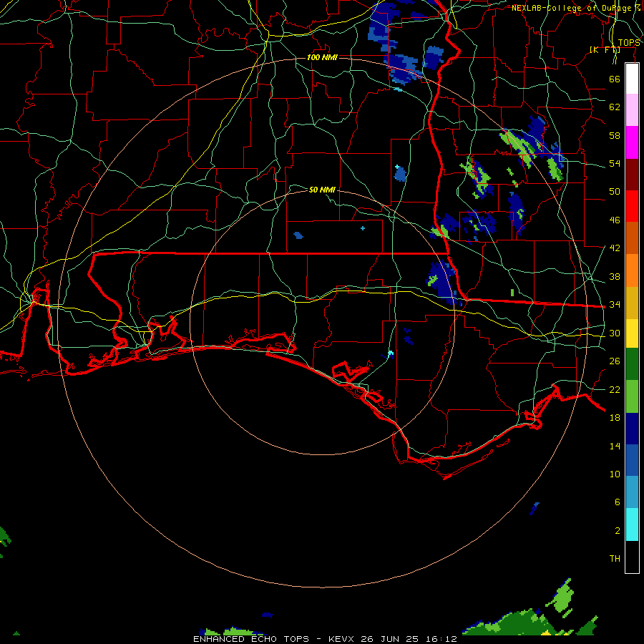Click legend value 46
The width and height of the screenshot is (644, 644).
(615, 220)
